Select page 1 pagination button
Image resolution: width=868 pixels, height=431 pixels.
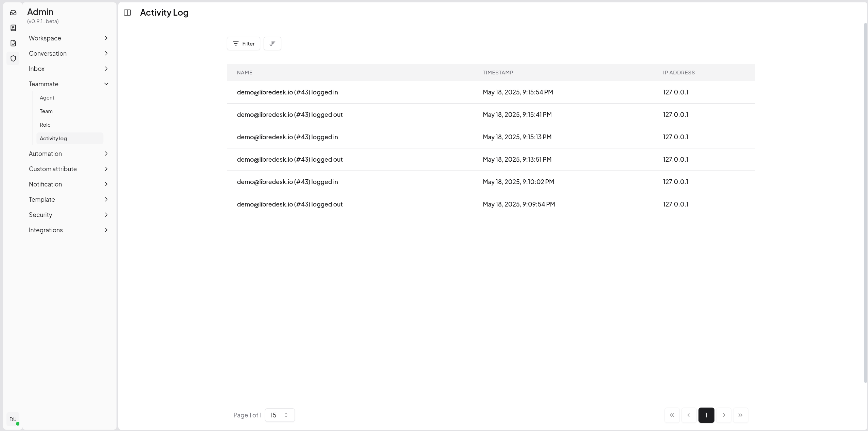[x=706, y=415]
